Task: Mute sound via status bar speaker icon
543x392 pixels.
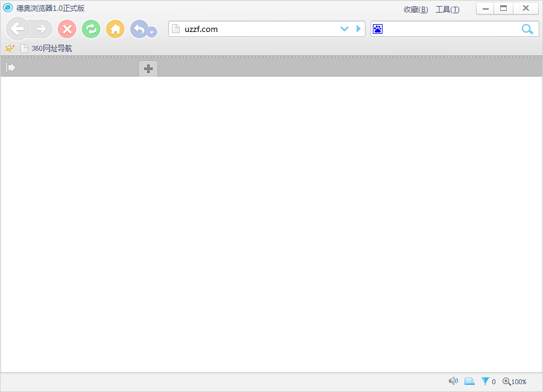Action: (453, 381)
